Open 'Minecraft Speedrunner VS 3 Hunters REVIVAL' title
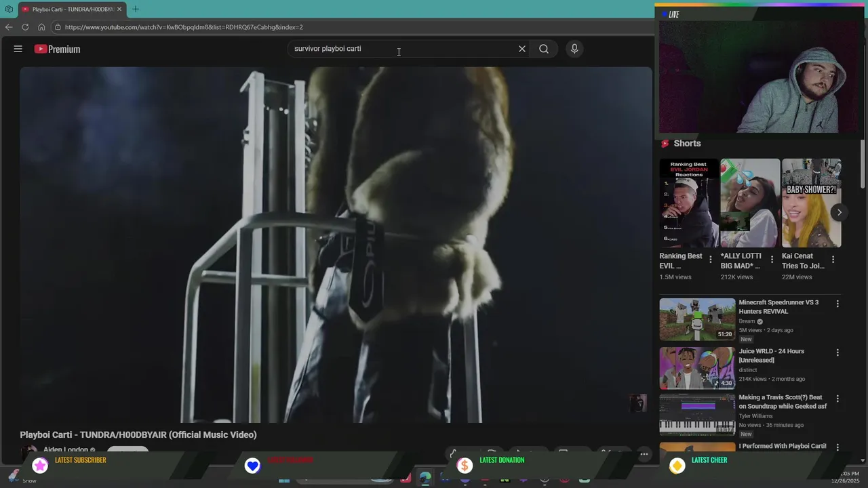 pyautogui.click(x=778, y=307)
